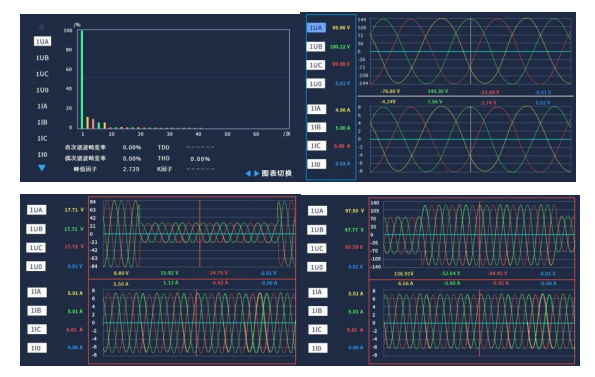Click red cursor line in voltage-dip waveform chart

200,234
